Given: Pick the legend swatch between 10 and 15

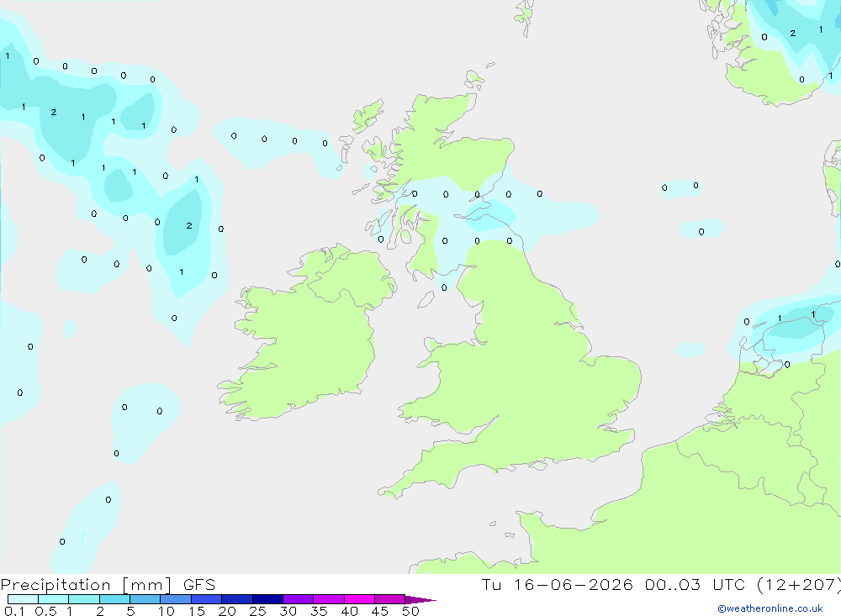Looking at the screenshot, I should 176,599.
